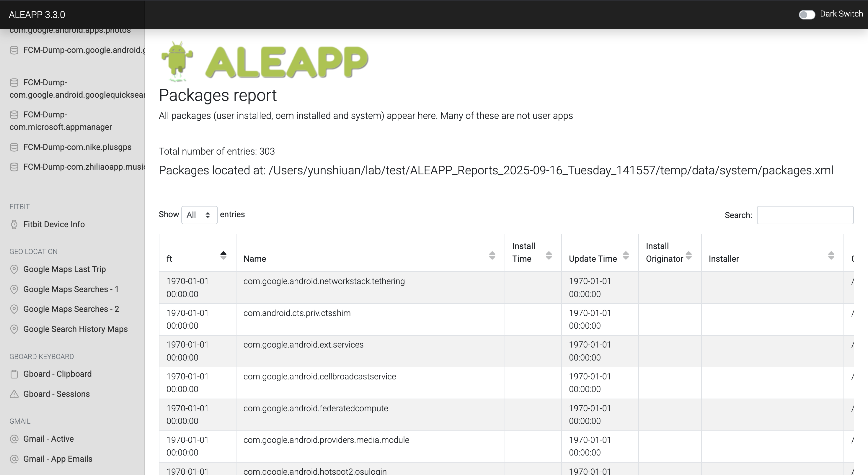Click the ALEAPP android logo image
The height and width of the screenshot is (475, 868).
click(265, 62)
